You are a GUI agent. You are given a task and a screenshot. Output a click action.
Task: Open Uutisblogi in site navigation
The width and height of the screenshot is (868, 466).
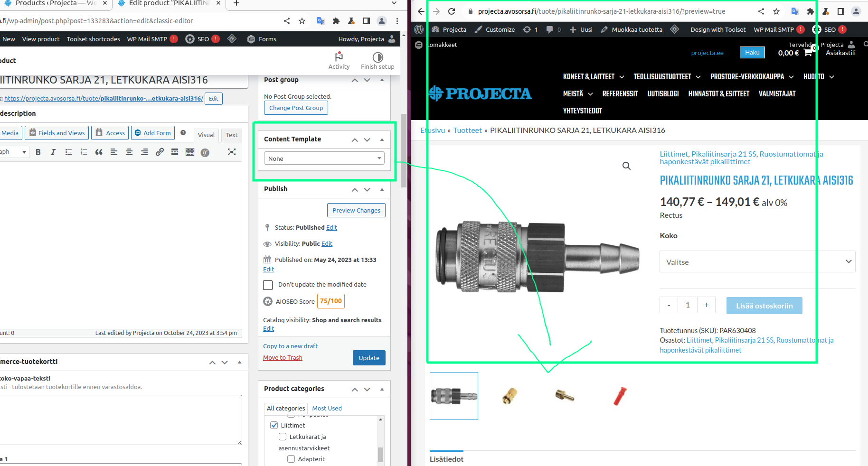coord(663,94)
